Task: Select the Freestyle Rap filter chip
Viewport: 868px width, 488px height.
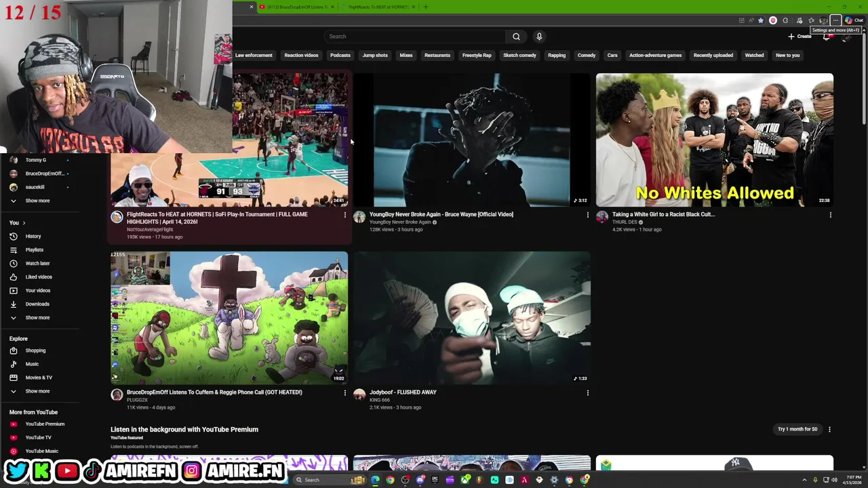Action: pyautogui.click(x=477, y=56)
